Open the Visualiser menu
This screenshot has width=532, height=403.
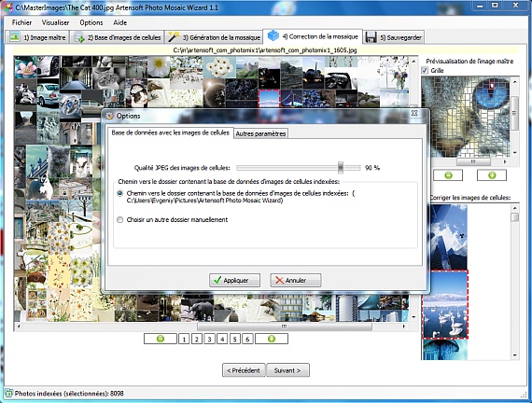tap(55, 22)
